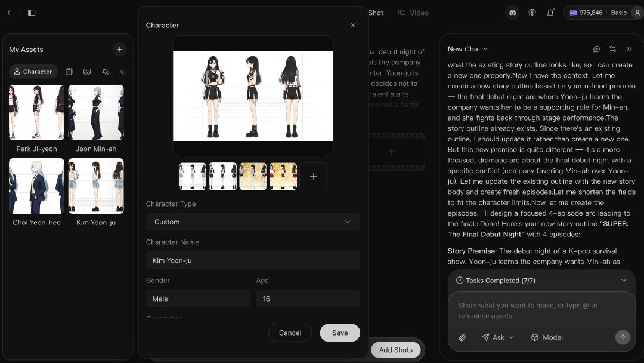Attach a file with paperclip icon
Image resolution: width=644 pixels, height=363 pixels.
click(463, 337)
